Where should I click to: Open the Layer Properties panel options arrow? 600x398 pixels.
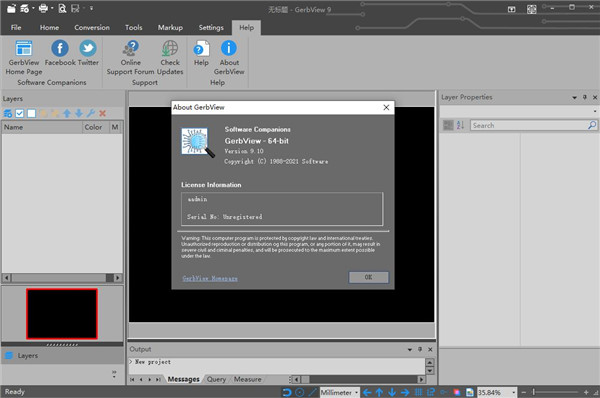[x=574, y=98]
